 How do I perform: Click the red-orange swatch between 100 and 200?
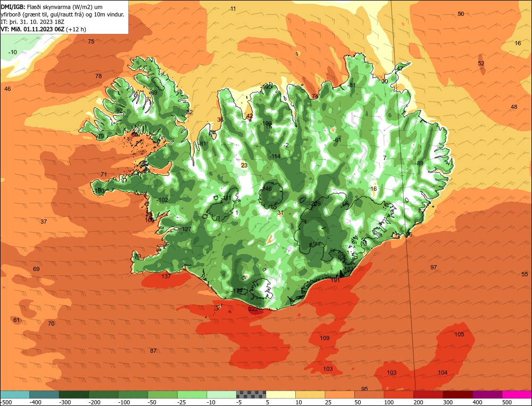pos(398,394)
